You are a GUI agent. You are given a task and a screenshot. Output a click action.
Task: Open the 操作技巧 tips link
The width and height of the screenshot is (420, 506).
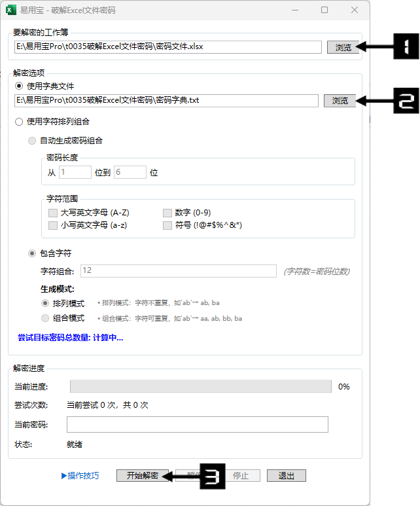[x=80, y=476]
